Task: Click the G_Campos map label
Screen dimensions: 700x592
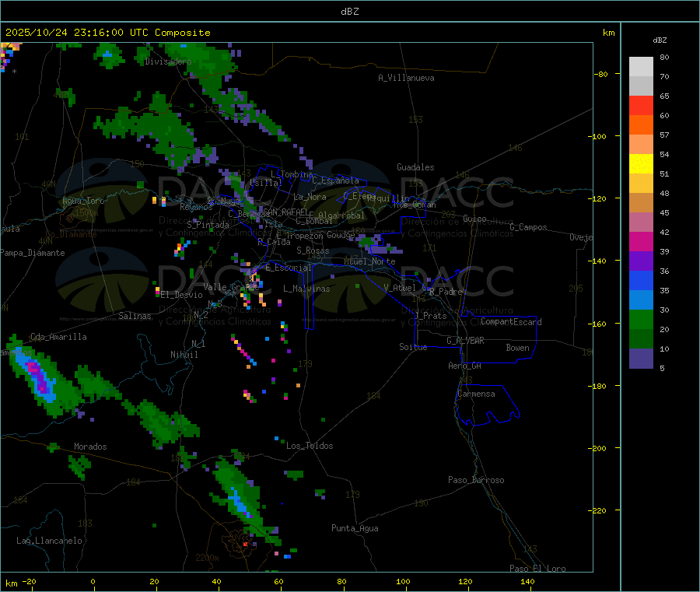Action: coord(529,227)
